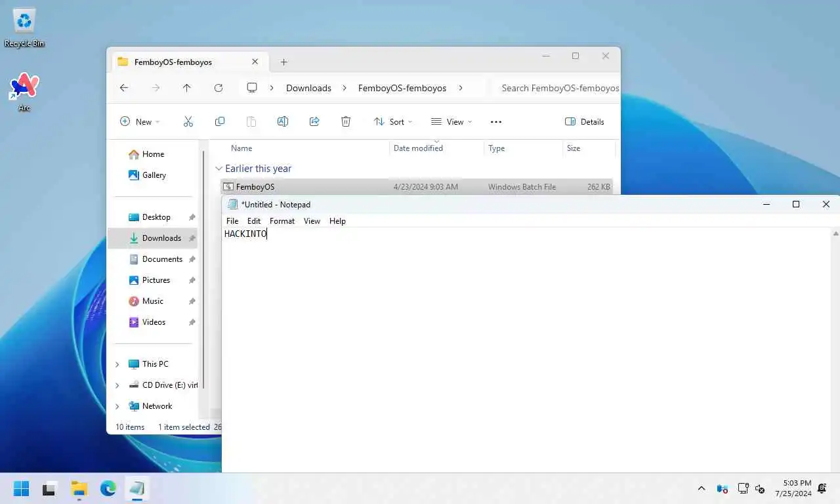Select the FemboyOS batch file row
The height and width of the screenshot is (504, 840).
pyautogui.click(x=417, y=187)
